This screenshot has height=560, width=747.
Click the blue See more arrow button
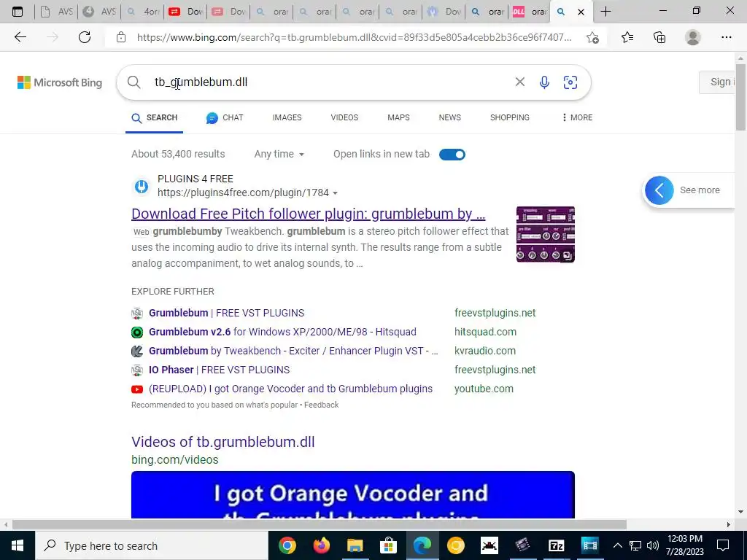[x=659, y=190]
